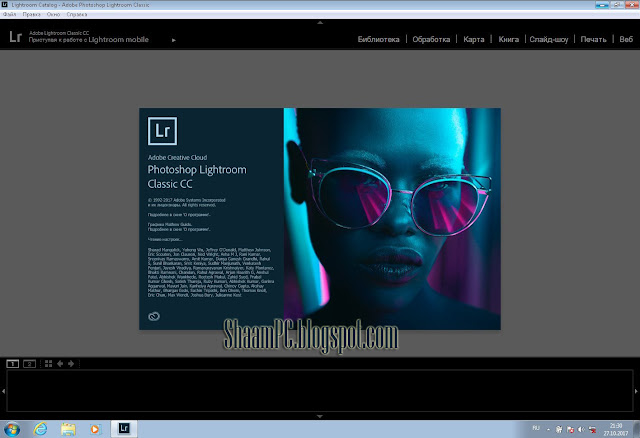Go forward with filmstrip right arrow
This screenshot has width=640, height=438.
point(71,363)
